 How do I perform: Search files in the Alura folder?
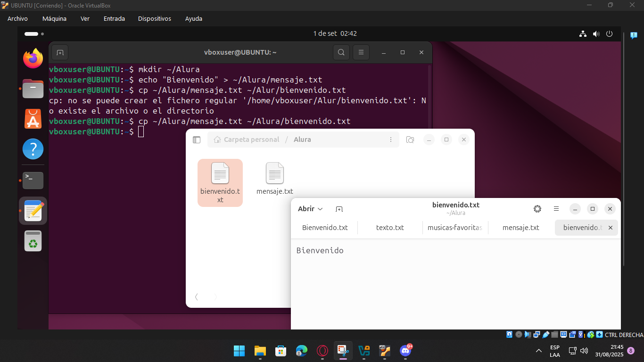tap(410, 140)
